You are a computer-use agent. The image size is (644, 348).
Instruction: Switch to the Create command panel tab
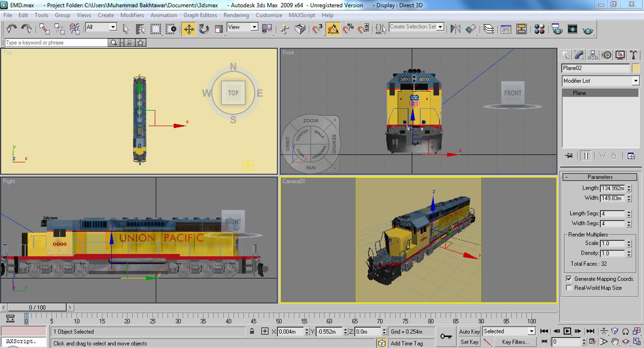coord(566,55)
